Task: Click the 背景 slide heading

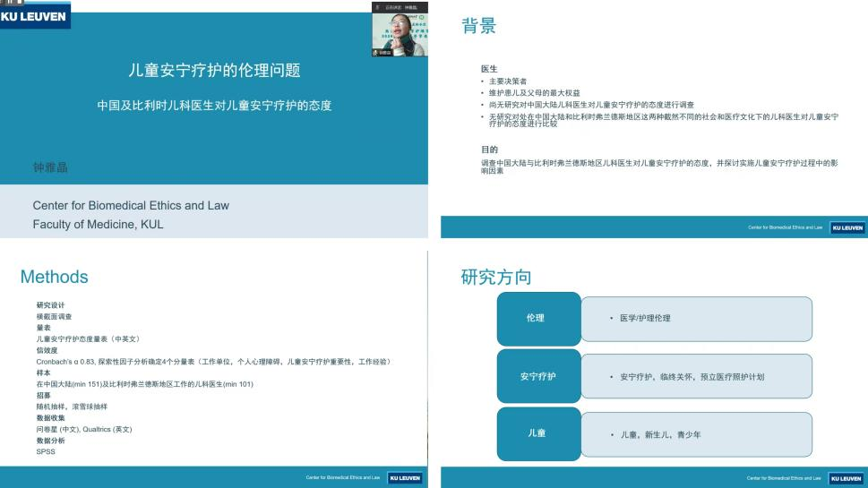Action: point(478,26)
